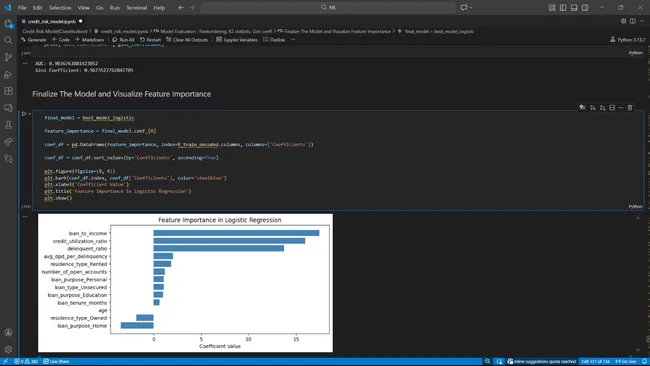Viewport: 650px width, 366px height.
Task: Toggle the bottom Panel
Action: tap(574, 7)
